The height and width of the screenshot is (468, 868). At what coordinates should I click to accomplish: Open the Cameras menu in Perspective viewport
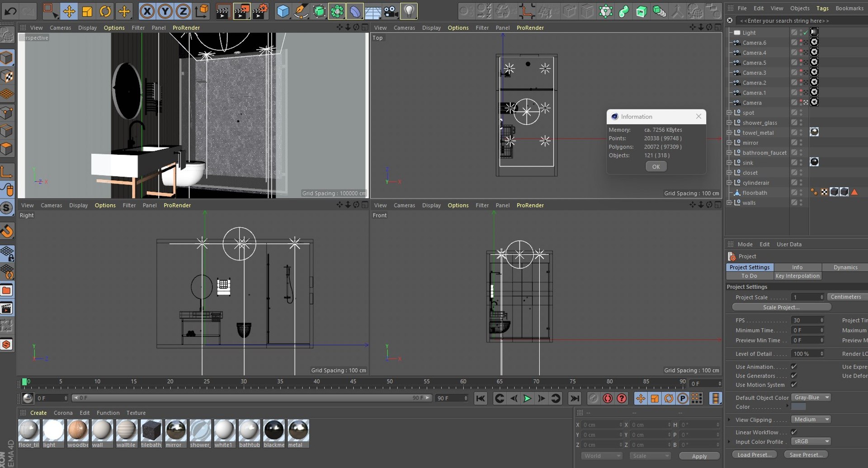pos(60,28)
